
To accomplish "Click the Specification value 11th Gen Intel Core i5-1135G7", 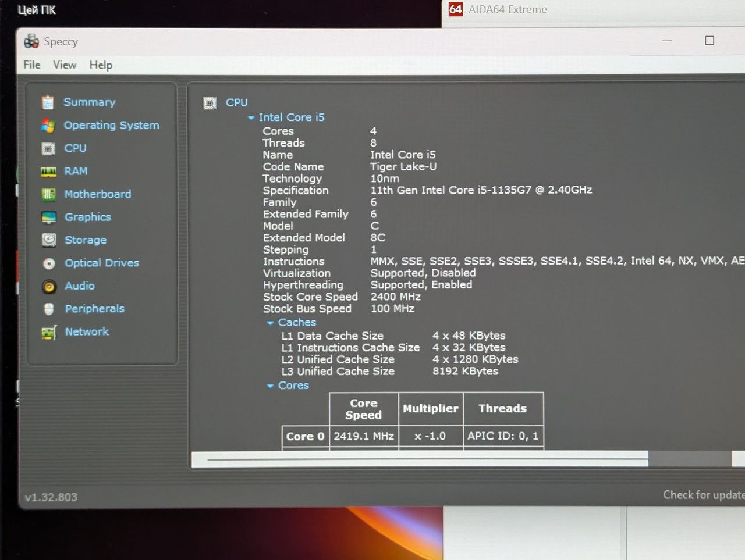I will click(481, 190).
